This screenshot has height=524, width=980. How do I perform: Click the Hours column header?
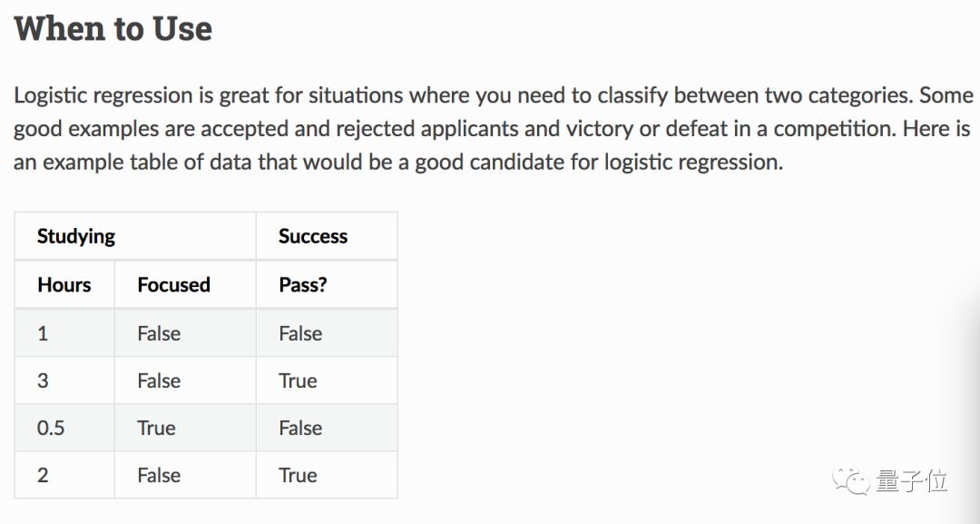64,284
